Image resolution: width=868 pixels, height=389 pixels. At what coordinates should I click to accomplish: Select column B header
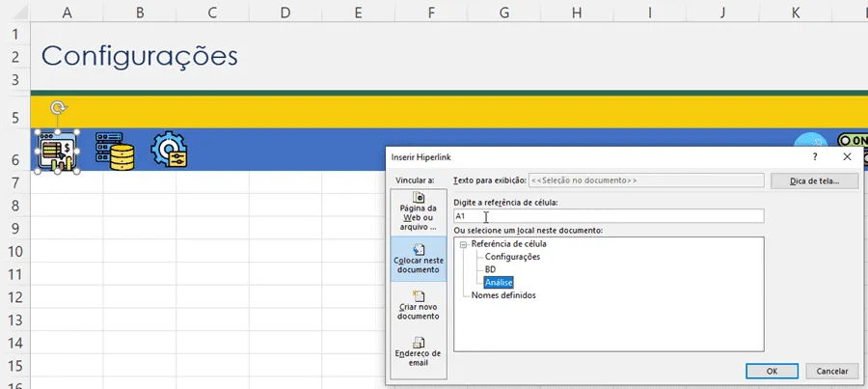tap(140, 12)
